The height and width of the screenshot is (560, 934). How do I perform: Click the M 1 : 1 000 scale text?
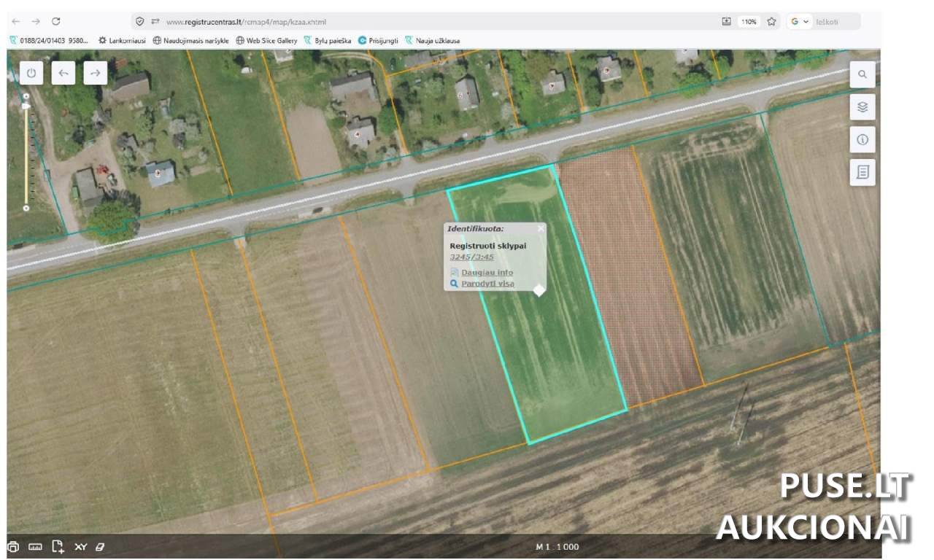557,547
